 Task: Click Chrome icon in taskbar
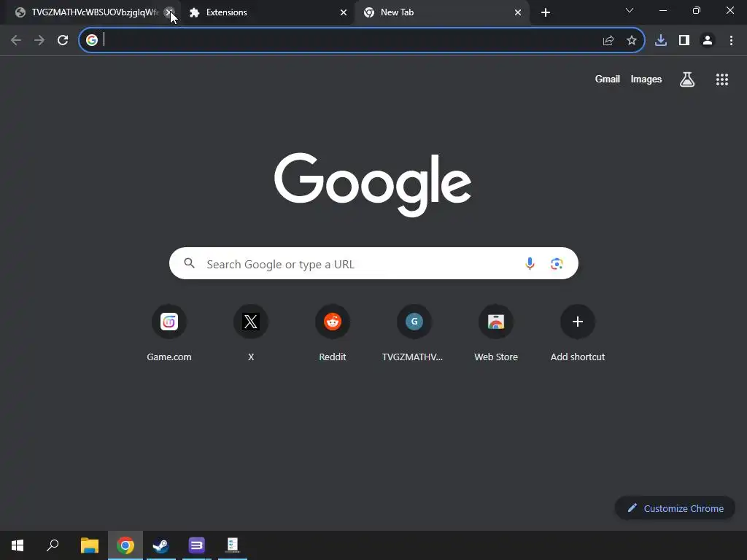125,545
